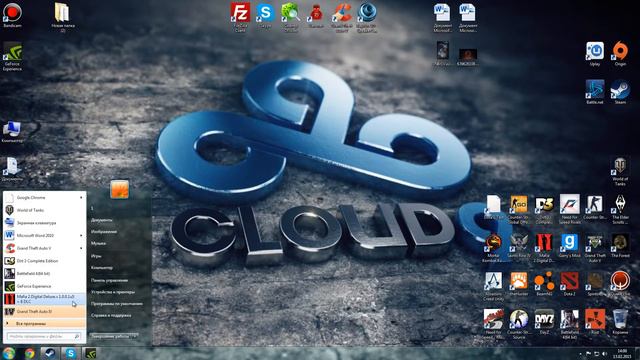The image size is (640, 360).
Task: Open the Skype shortcut on the desktop
Action: pyautogui.click(x=265, y=16)
